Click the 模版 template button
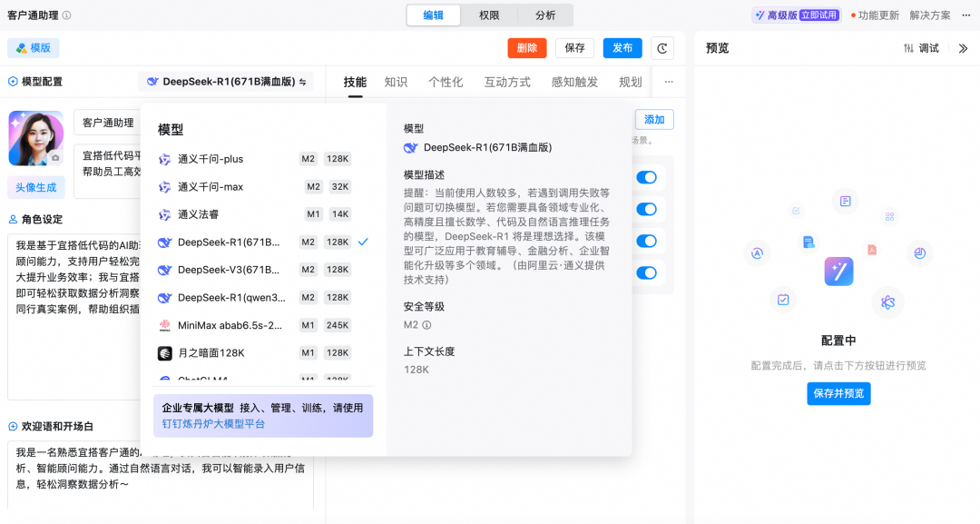 34,48
